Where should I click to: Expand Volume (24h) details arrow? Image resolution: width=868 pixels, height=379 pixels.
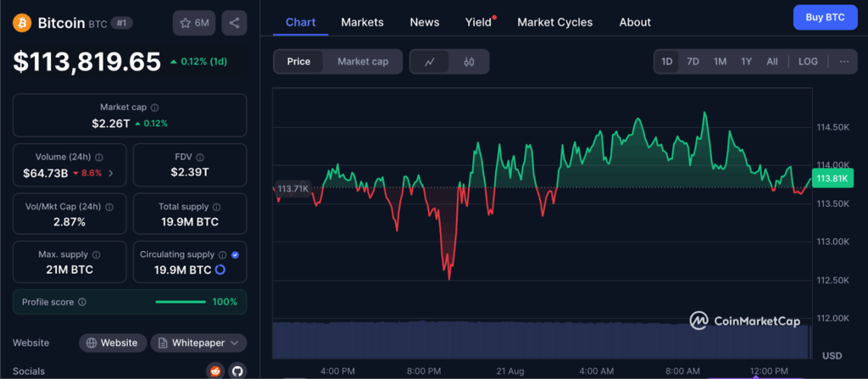[111, 173]
